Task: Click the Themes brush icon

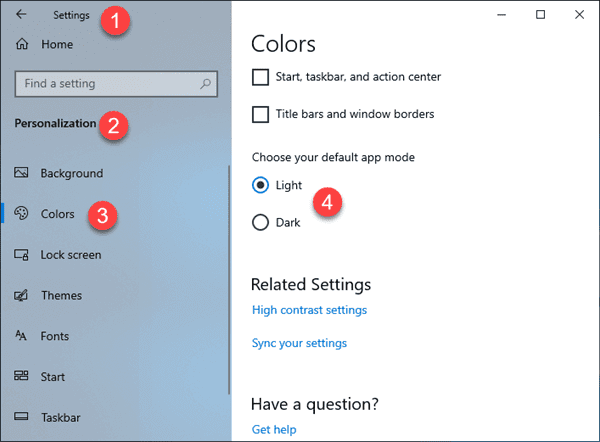Action: point(22,296)
